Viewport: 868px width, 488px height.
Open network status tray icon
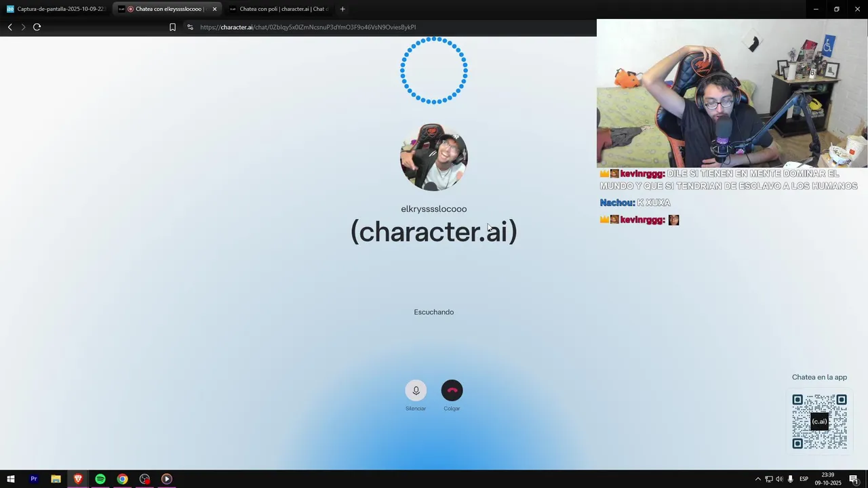768,479
